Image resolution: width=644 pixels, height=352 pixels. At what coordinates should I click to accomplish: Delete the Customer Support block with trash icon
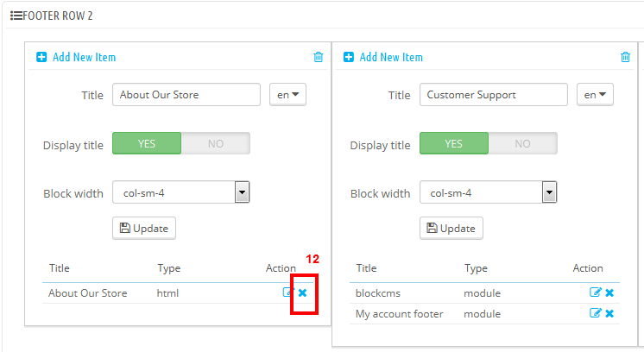click(625, 57)
